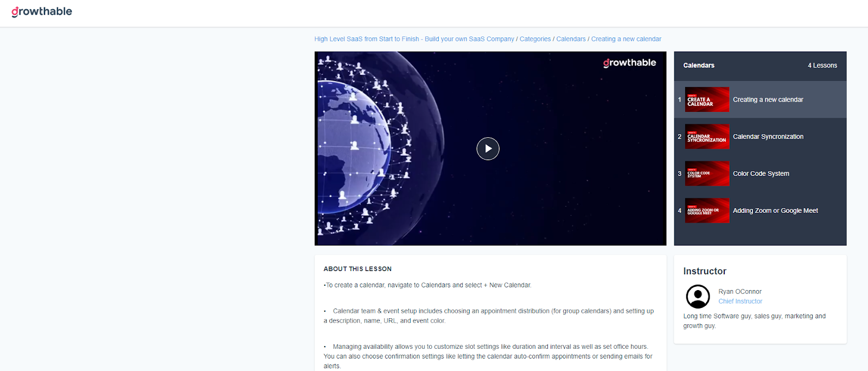This screenshot has width=868, height=371.
Task: Click Adding Zoom or Google Meet thumbnail
Action: [707, 210]
